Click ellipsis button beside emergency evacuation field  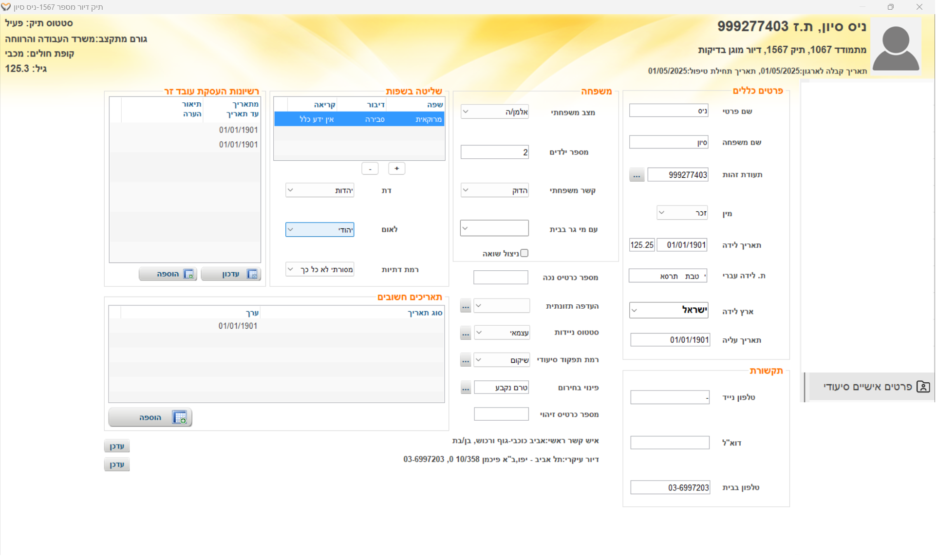click(x=466, y=388)
